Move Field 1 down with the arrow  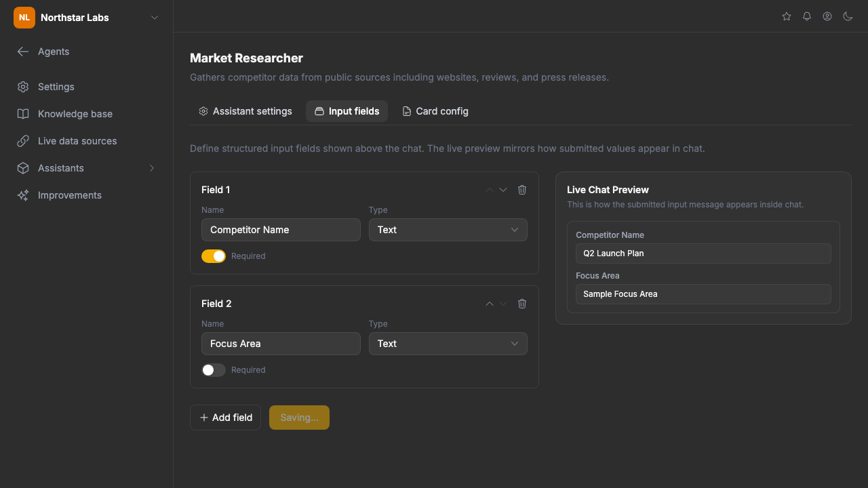tap(503, 190)
